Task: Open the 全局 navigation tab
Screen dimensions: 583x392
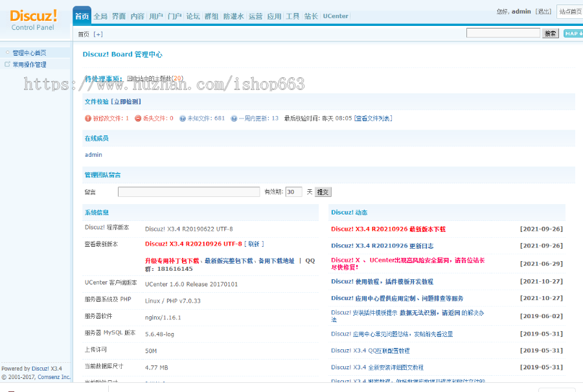Action: [x=100, y=16]
